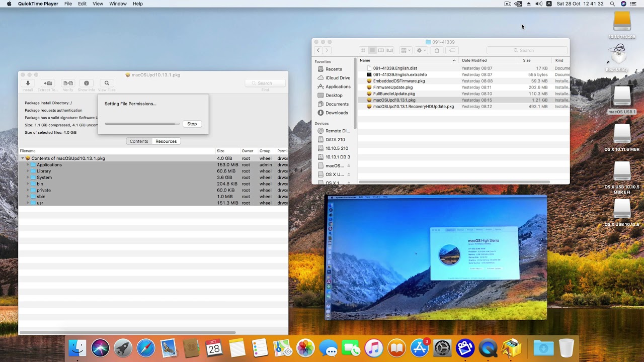The width and height of the screenshot is (644, 362).
Task: Click the Pacifist search field
Action: pos(265,83)
